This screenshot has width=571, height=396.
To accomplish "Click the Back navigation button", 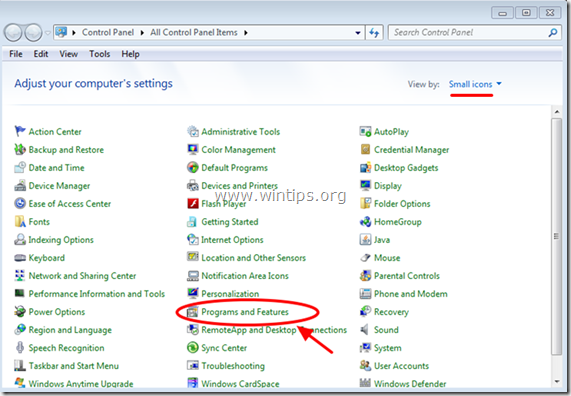I will (13, 33).
